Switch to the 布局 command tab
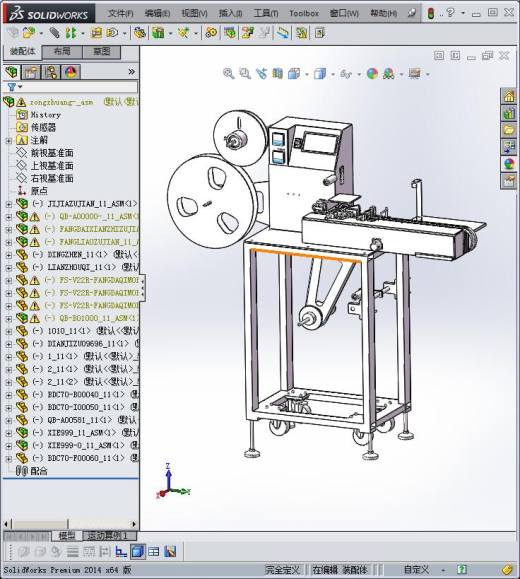The width and height of the screenshot is (520, 579). tap(62, 51)
